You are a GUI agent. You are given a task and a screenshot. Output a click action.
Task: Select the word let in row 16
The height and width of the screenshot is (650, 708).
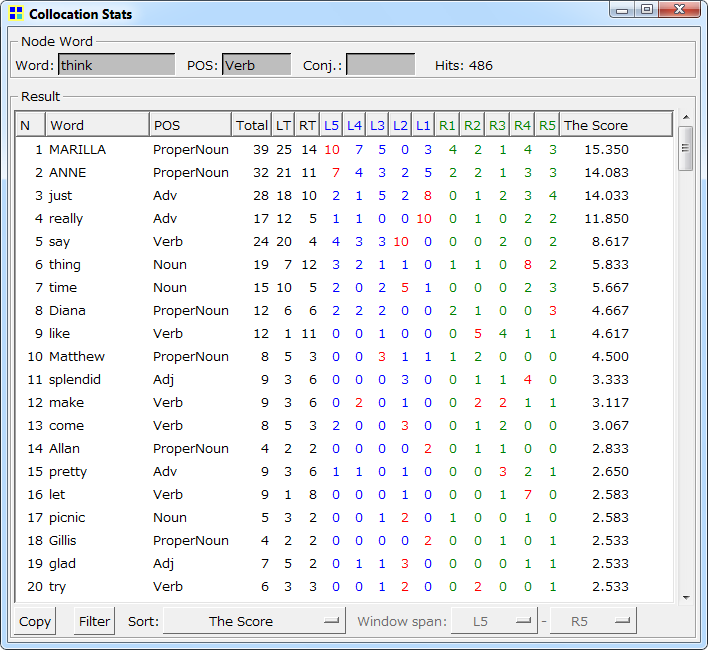57,495
